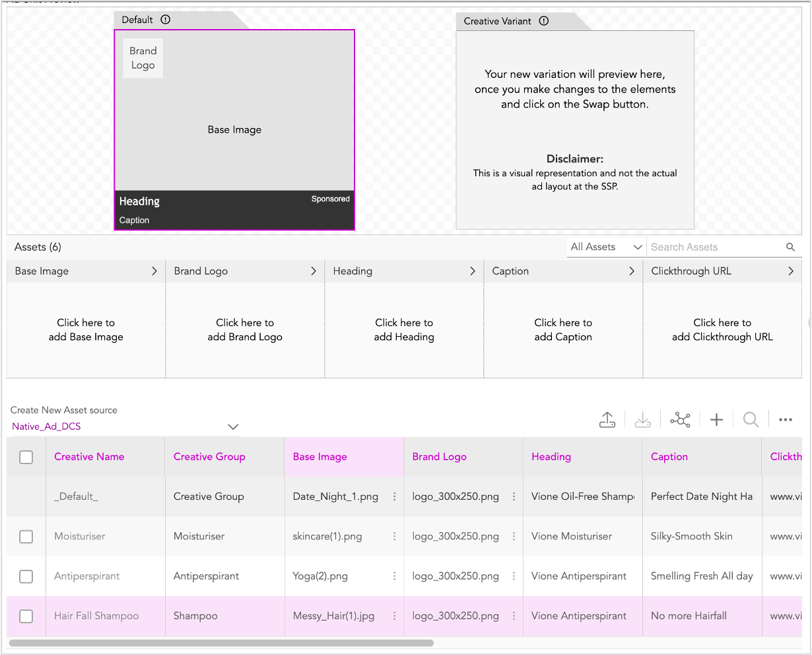The width and height of the screenshot is (812, 655).
Task: Click the network graph icon in the toolbar
Action: pos(680,419)
